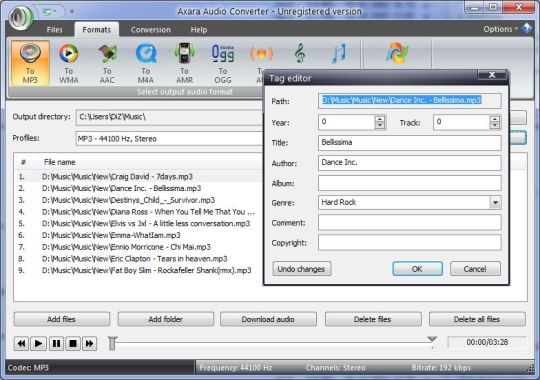
Task: Start playback with the Play button
Action: click(39, 343)
